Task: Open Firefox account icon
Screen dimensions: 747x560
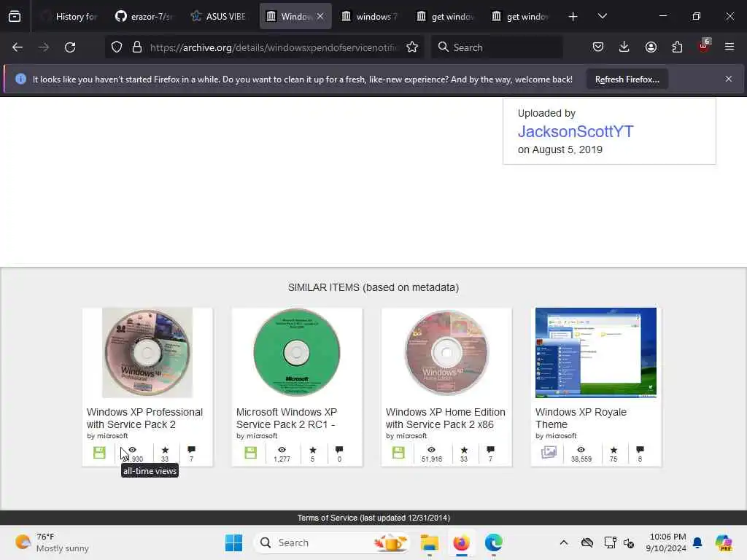Action: pos(651,47)
